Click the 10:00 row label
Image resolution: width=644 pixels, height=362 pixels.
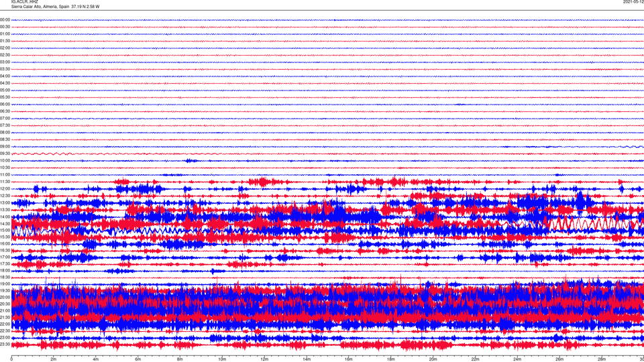pos(5,161)
